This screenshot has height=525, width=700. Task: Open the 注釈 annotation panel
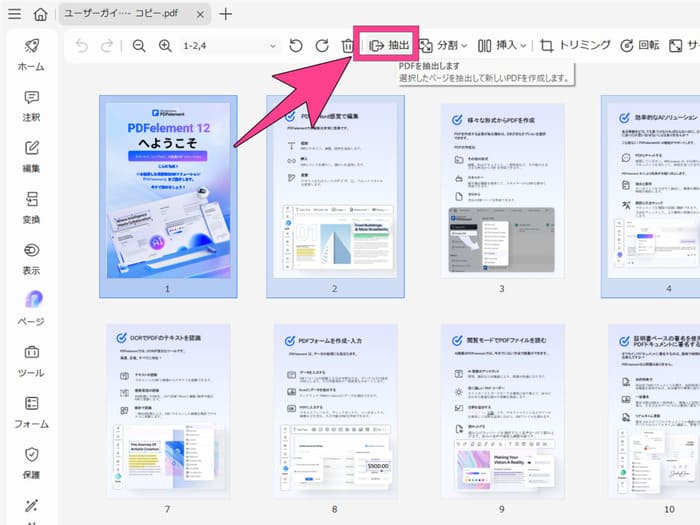[x=31, y=106]
